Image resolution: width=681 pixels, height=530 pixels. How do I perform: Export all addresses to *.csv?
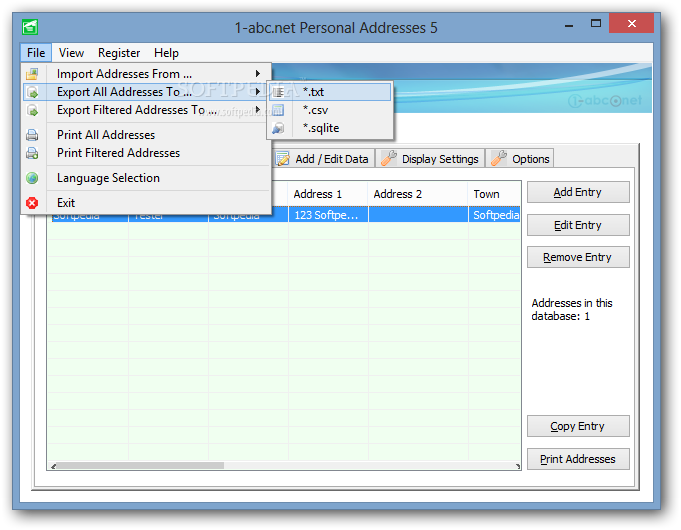pyautogui.click(x=330, y=110)
